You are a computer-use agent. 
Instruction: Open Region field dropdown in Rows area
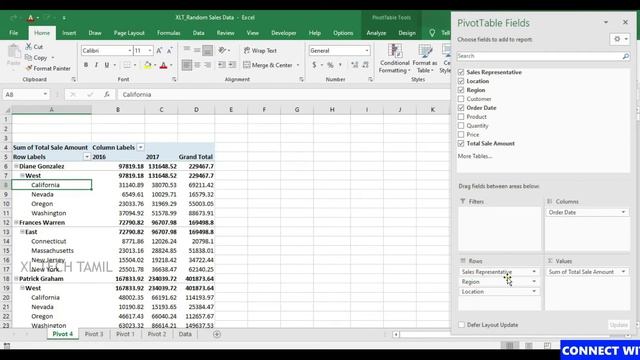[x=534, y=282]
